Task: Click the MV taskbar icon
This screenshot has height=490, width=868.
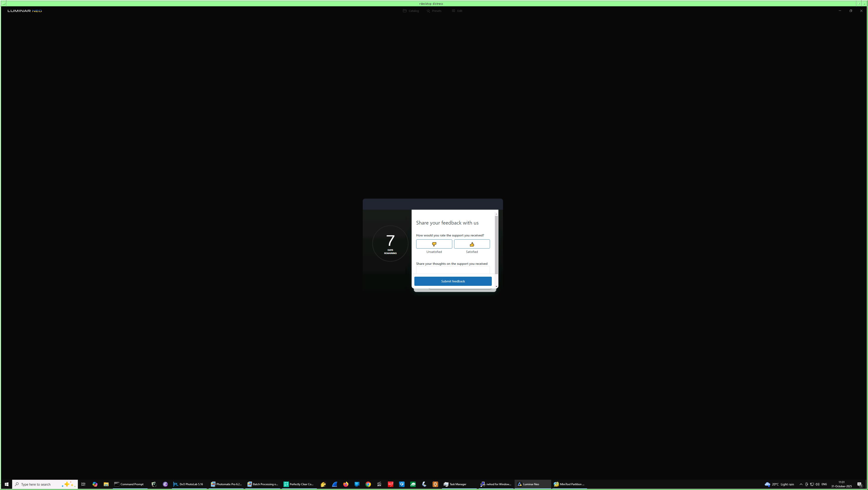Action: coord(379,484)
